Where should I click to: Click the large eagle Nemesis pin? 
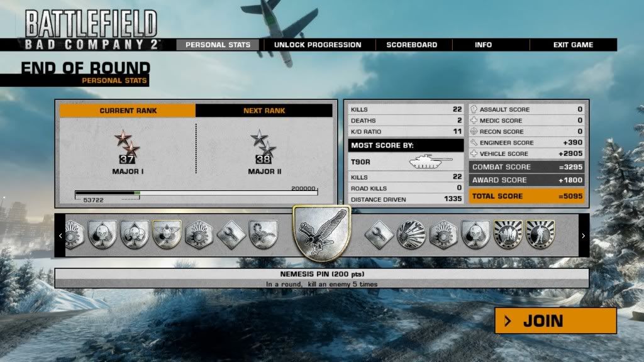tap(321, 234)
